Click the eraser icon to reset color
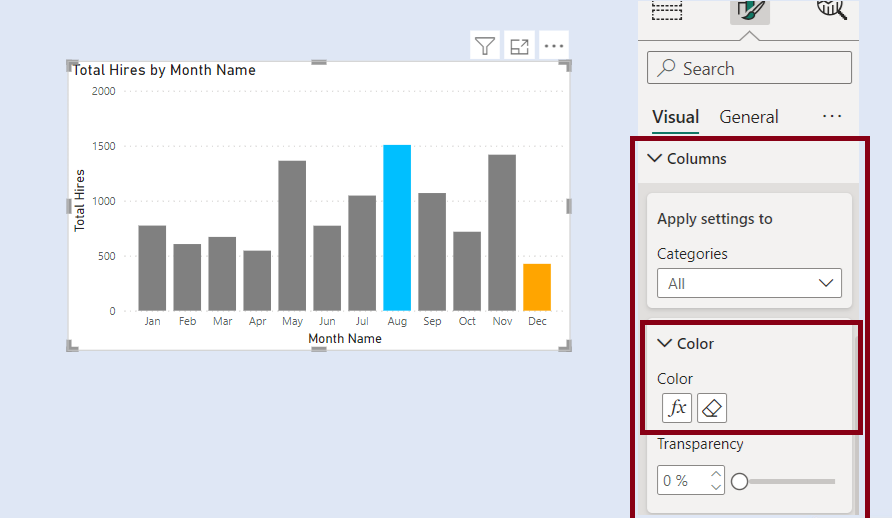892x518 pixels. 712,408
